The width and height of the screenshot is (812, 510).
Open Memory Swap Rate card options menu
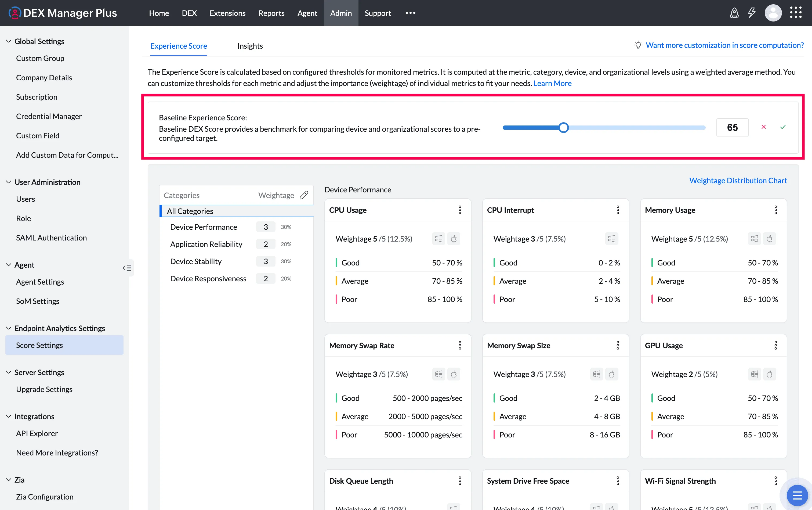click(460, 345)
